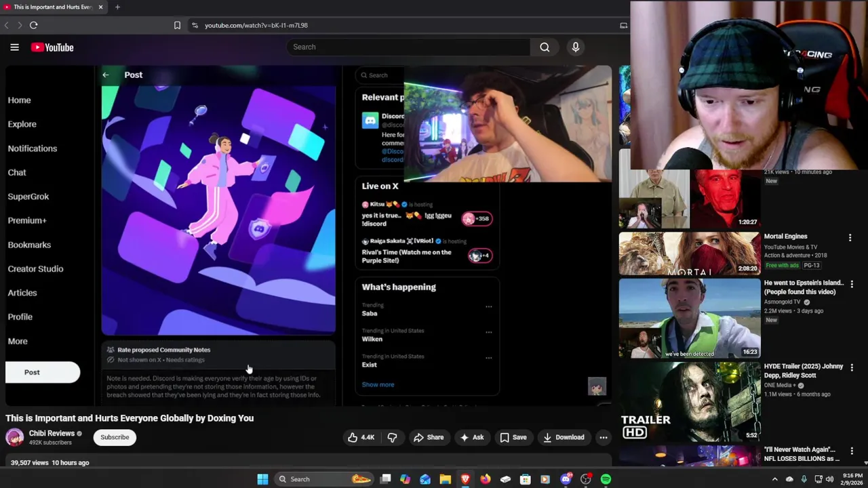Open more actions menu beside Download
This screenshot has width=868, height=488.
pos(604,437)
